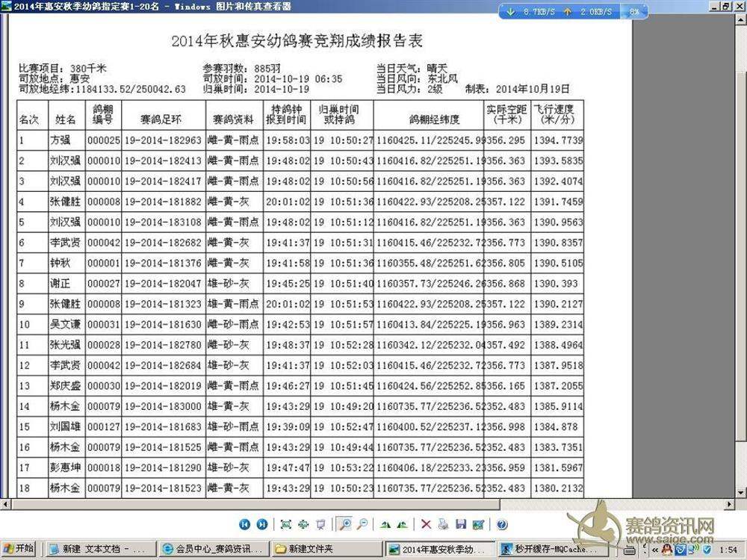
Task: Switch to 会员中心_赛鸽资讯 browser window
Action: pos(214,549)
